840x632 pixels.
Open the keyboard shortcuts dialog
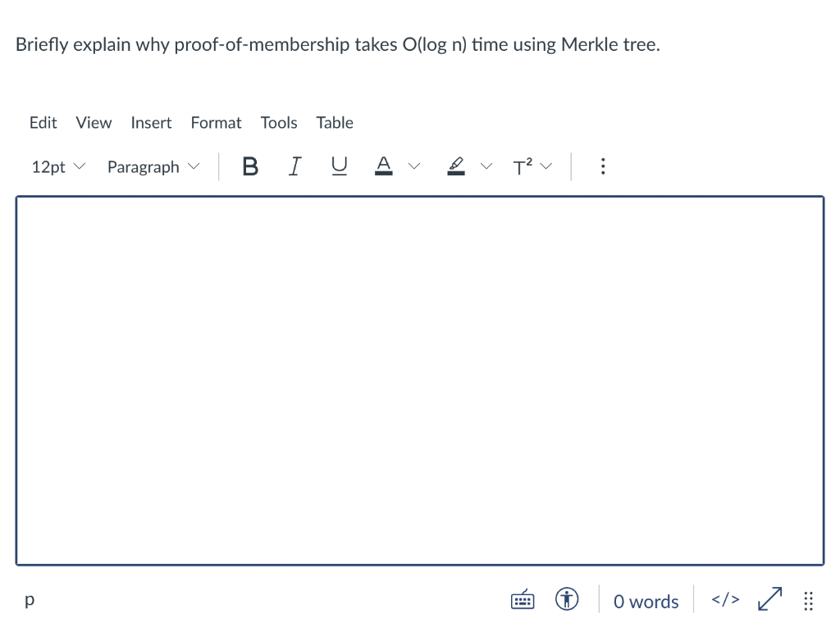click(x=523, y=599)
